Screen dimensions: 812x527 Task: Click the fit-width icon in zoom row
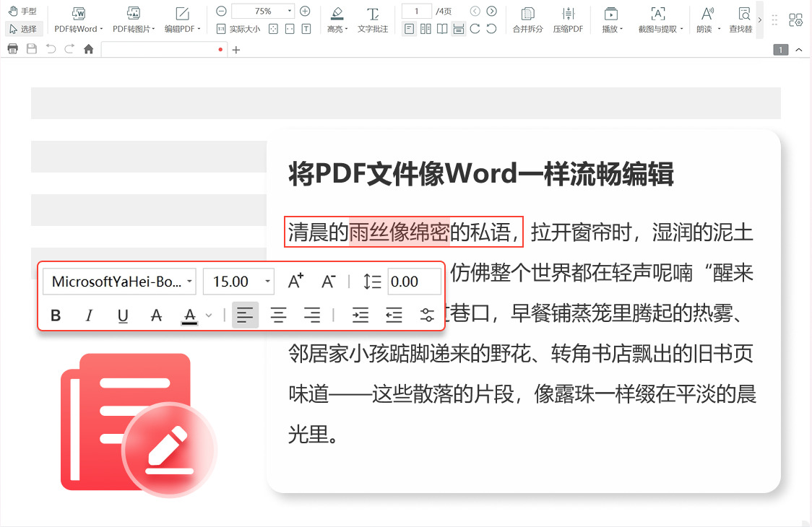pos(290,29)
